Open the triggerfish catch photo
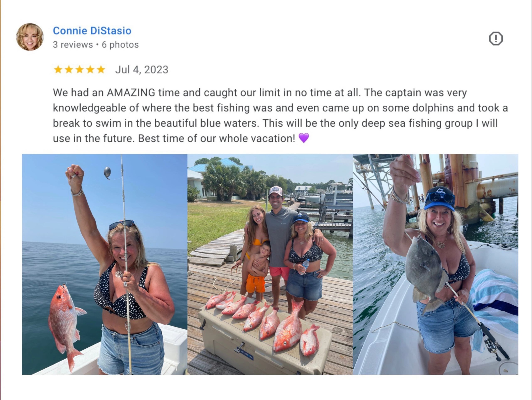The image size is (532, 400). click(436, 264)
